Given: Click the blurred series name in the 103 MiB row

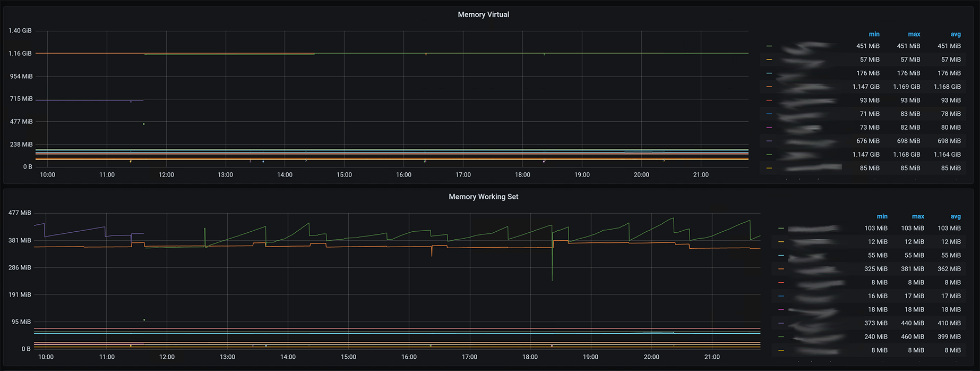Looking at the screenshot, I should (814, 228).
